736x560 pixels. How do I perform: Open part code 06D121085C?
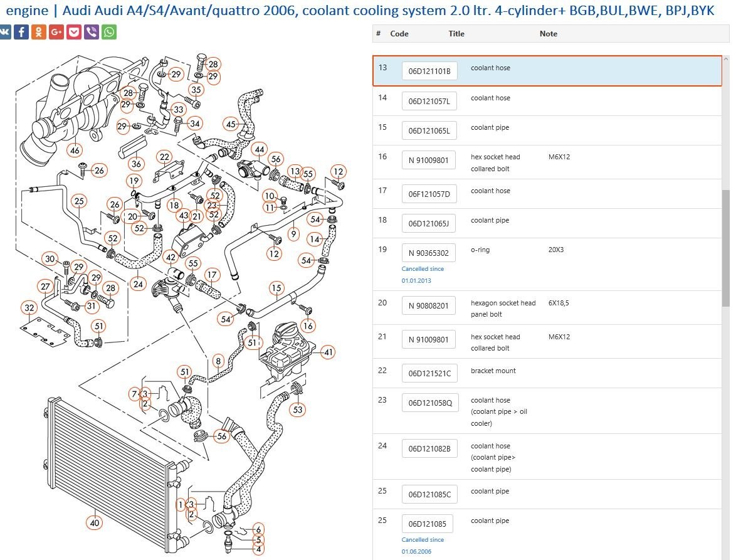click(429, 494)
